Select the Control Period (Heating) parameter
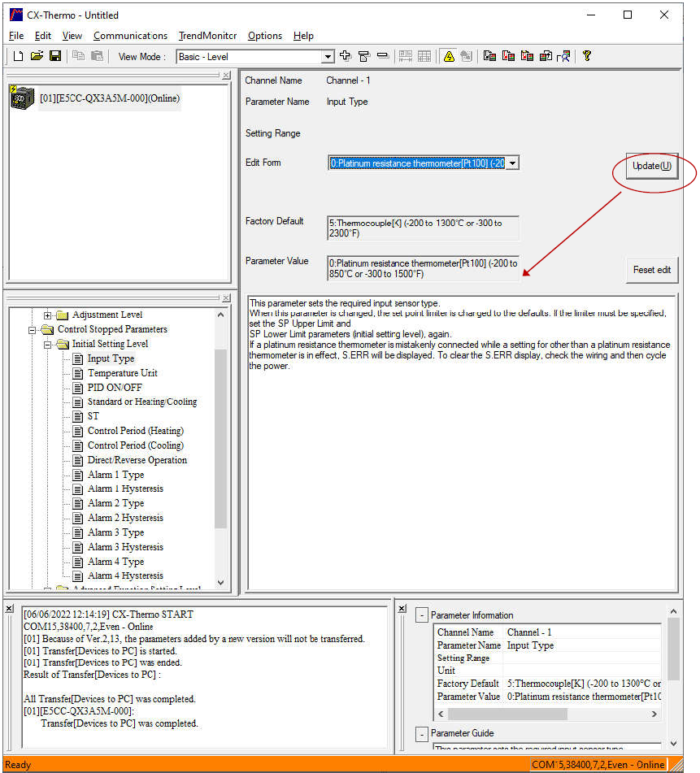 [136, 431]
